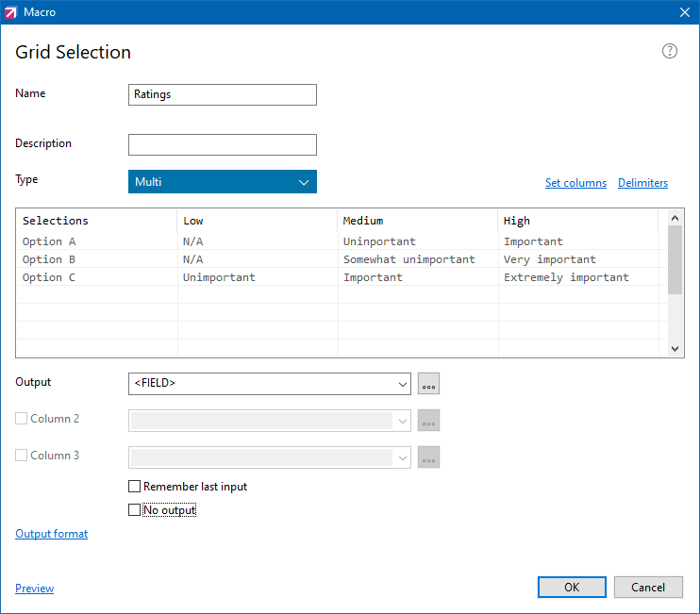Open the Type dropdown showing Multi

tap(222, 182)
